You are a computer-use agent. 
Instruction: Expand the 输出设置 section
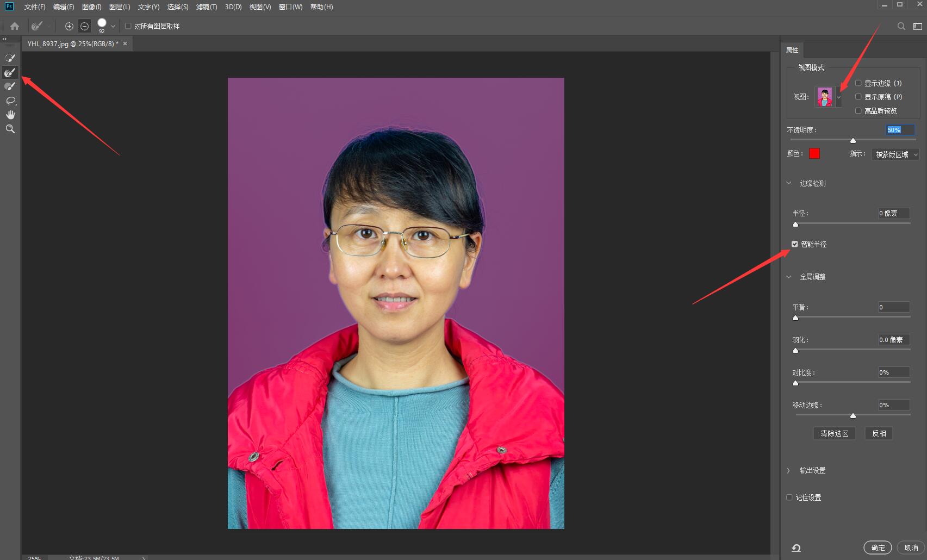pos(789,470)
